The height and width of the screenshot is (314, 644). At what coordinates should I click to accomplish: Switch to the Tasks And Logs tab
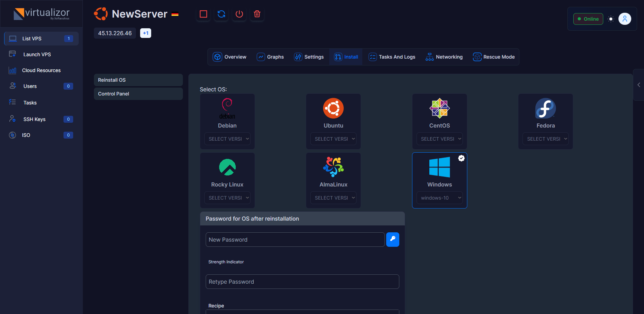point(392,57)
